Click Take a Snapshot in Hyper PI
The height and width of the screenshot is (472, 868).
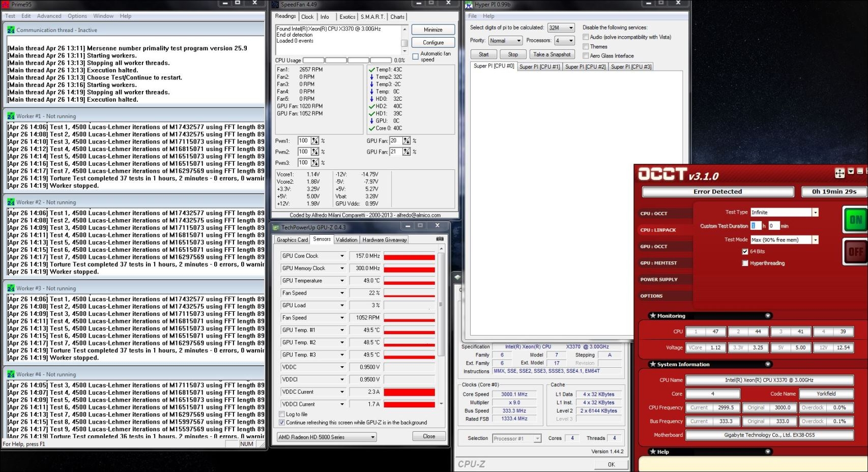(x=552, y=54)
